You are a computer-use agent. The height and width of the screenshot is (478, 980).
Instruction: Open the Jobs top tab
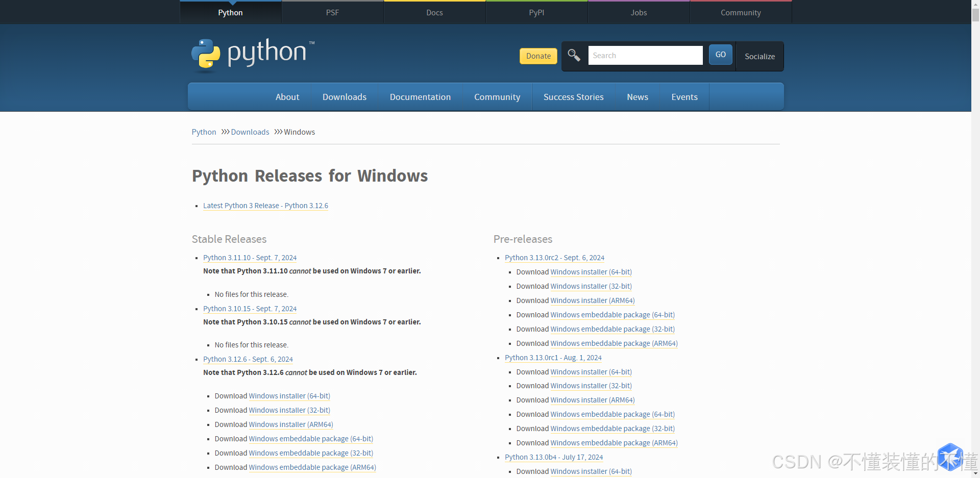coord(639,12)
